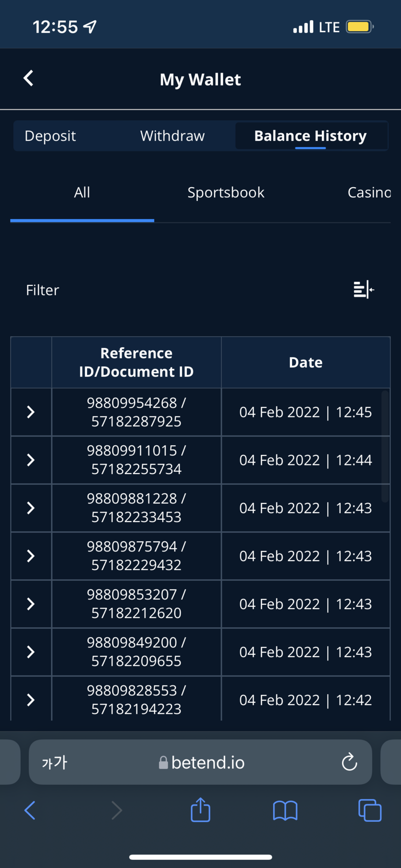
Task: Select the All category tab
Action: click(x=82, y=193)
